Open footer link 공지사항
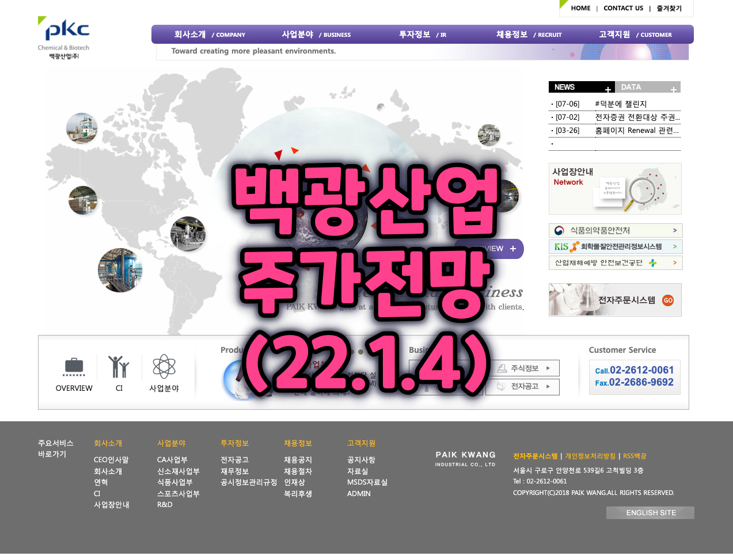The height and width of the screenshot is (560, 733). coord(361,460)
